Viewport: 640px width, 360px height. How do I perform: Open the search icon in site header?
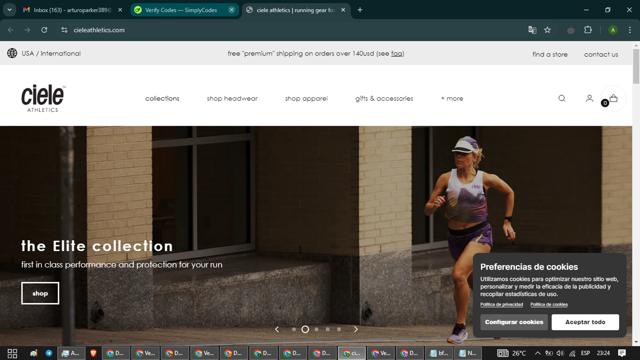pos(562,98)
